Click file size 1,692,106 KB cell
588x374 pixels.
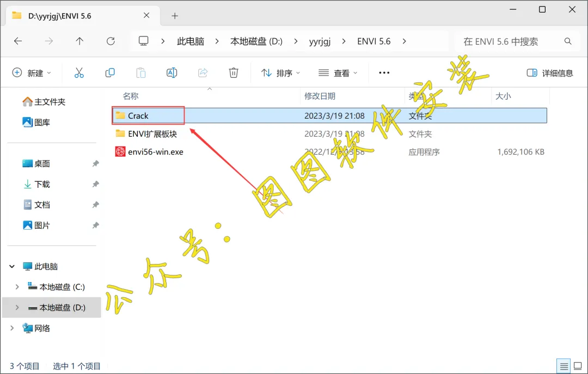coord(521,152)
